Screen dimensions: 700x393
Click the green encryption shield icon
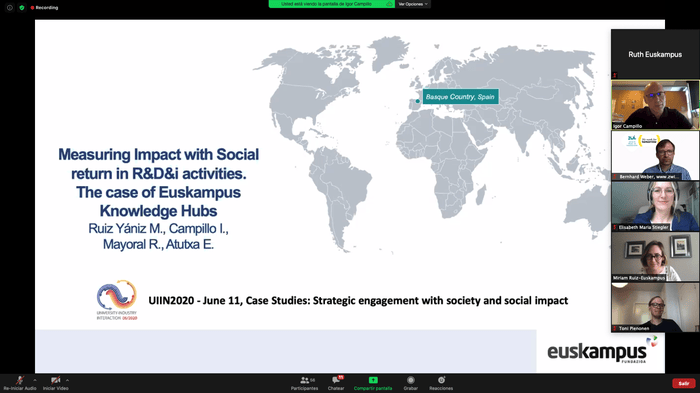[x=21, y=8]
